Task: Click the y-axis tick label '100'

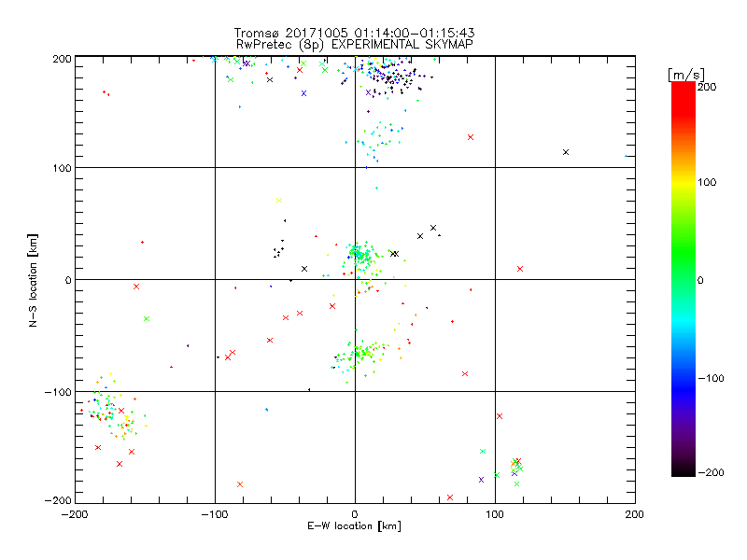Action: (62, 168)
